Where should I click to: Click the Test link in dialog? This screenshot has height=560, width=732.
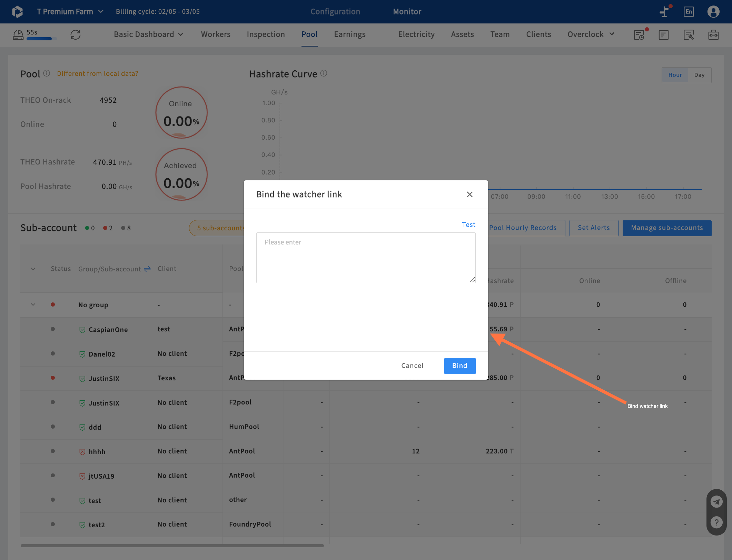click(x=468, y=224)
